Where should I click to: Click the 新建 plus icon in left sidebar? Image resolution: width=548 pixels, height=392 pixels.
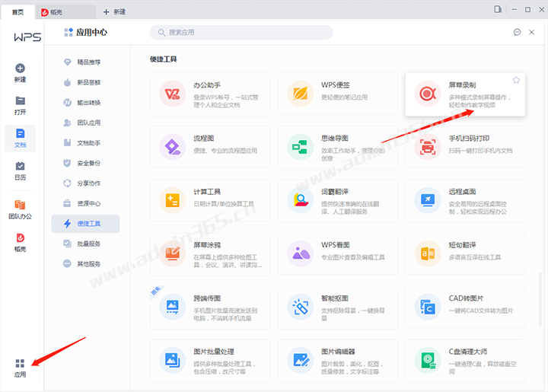coord(20,69)
